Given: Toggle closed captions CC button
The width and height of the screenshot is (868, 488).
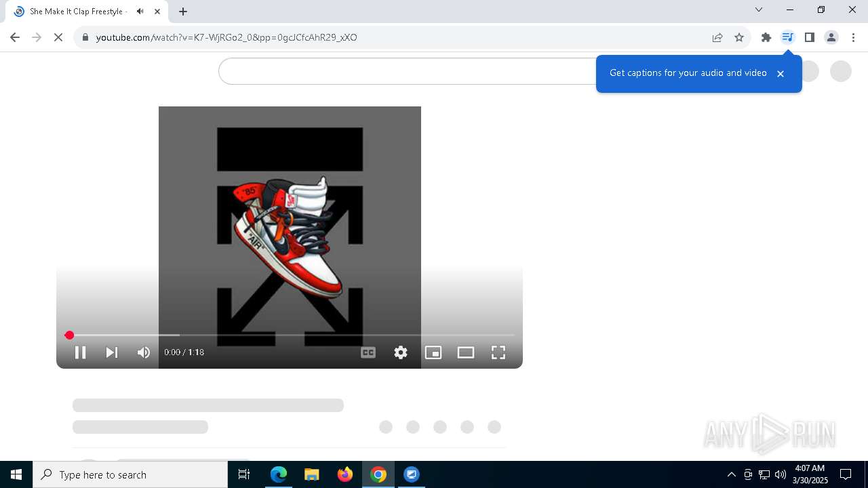Looking at the screenshot, I should 368,352.
